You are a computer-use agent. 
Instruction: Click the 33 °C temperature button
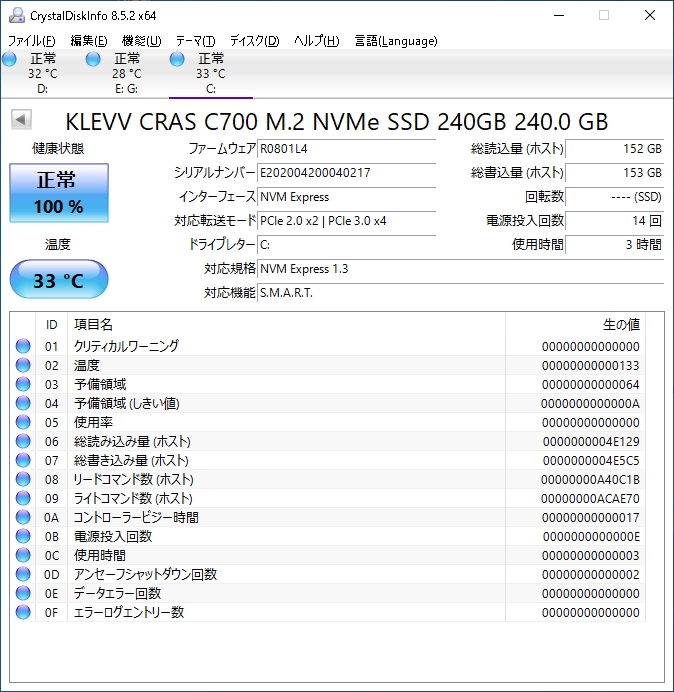tap(59, 279)
